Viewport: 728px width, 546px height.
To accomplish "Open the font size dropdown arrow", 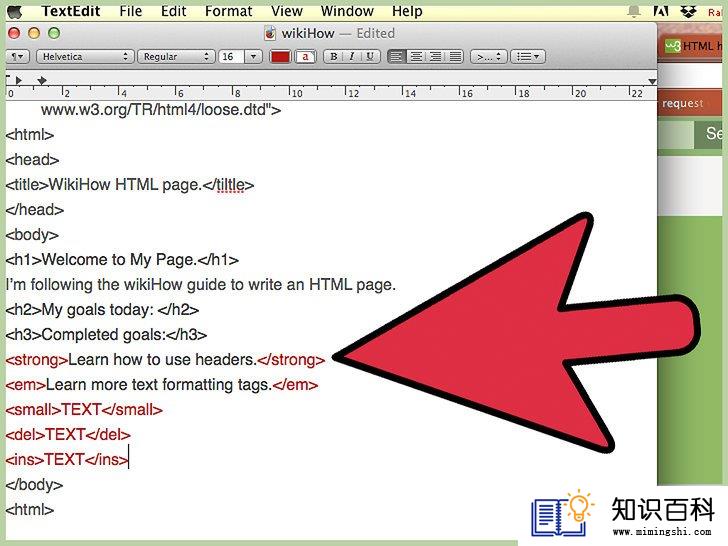I will click(253, 57).
